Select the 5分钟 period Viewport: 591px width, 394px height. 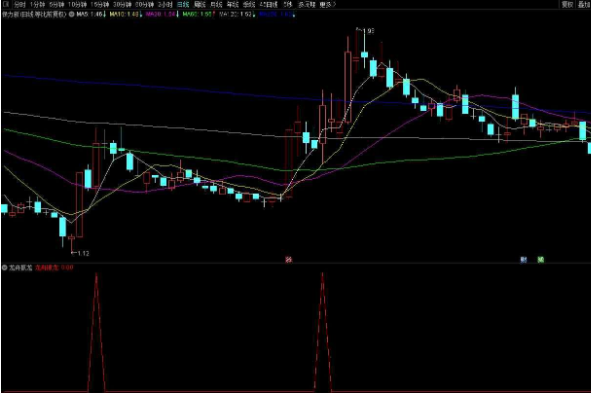[x=57, y=5]
